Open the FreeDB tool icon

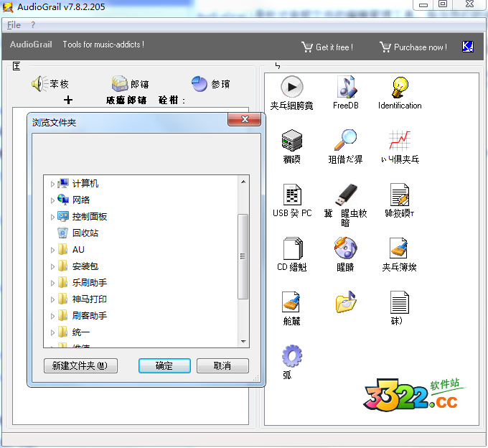(x=346, y=87)
